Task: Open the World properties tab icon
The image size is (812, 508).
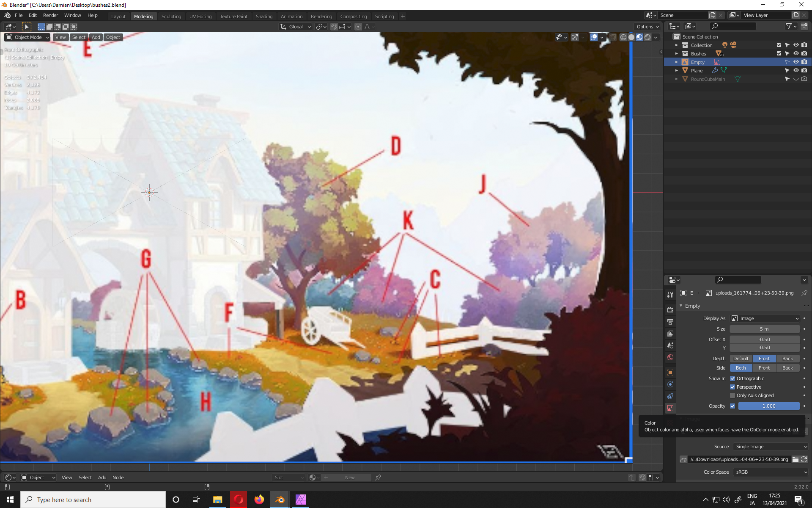Action: (670, 357)
